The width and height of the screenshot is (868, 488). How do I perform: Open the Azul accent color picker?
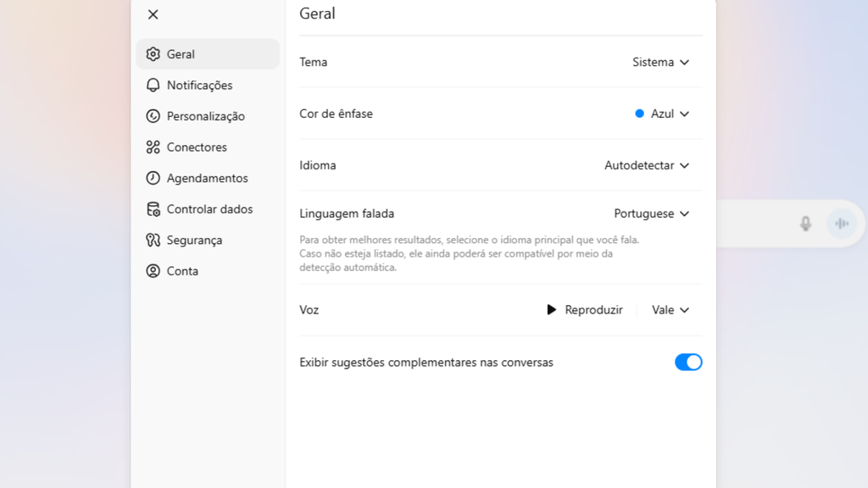point(662,114)
